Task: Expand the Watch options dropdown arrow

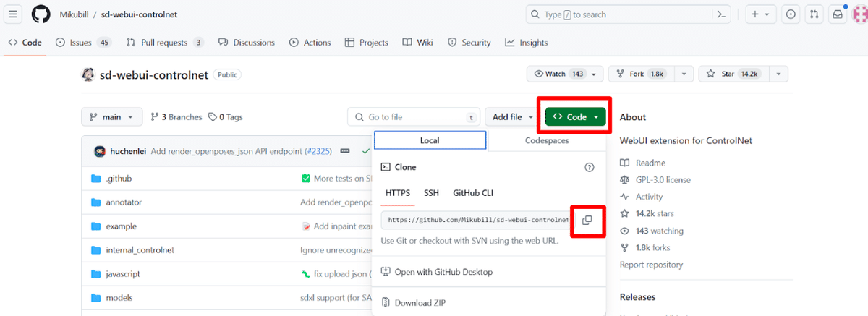Action: (594, 74)
